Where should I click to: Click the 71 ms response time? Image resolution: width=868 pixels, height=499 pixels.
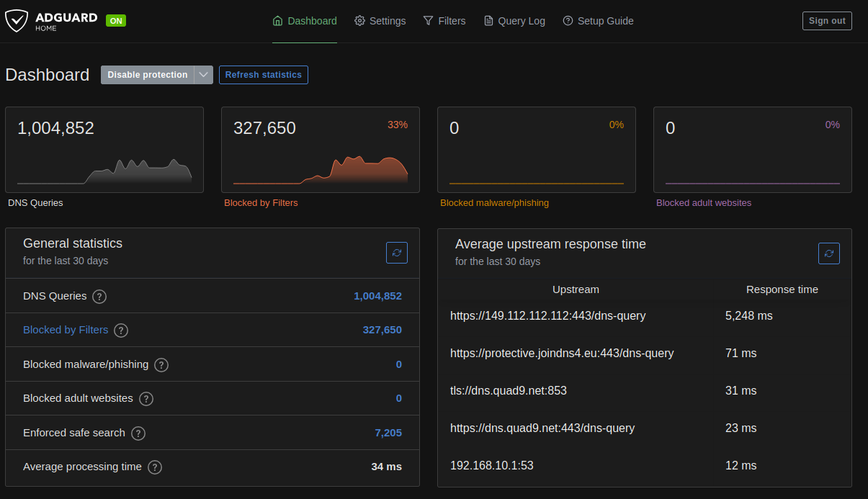click(x=741, y=353)
